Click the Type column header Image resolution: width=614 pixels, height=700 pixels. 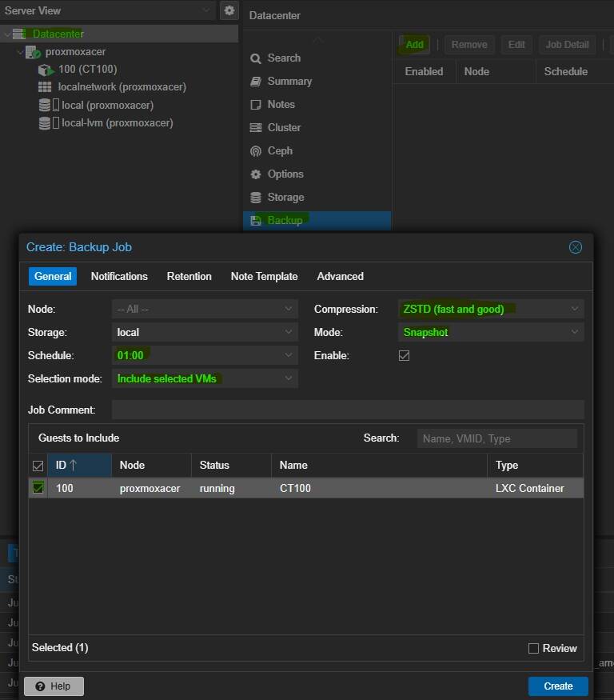pyautogui.click(x=536, y=465)
